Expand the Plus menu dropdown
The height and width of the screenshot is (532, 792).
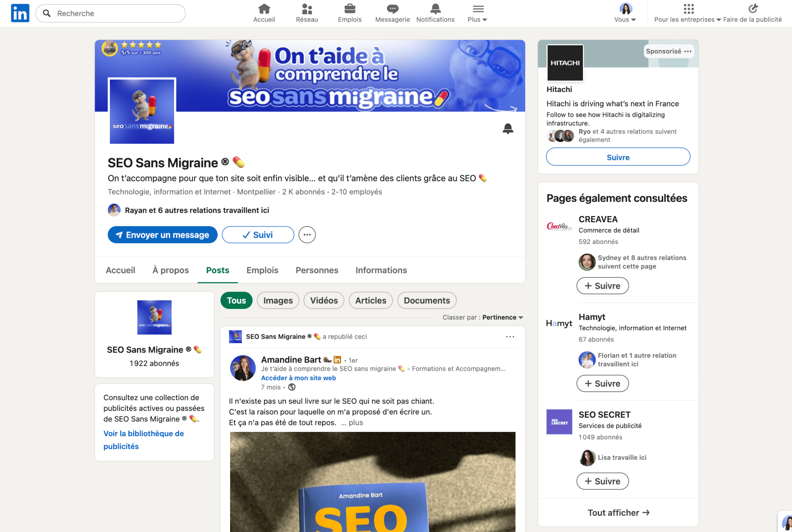(478, 13)
